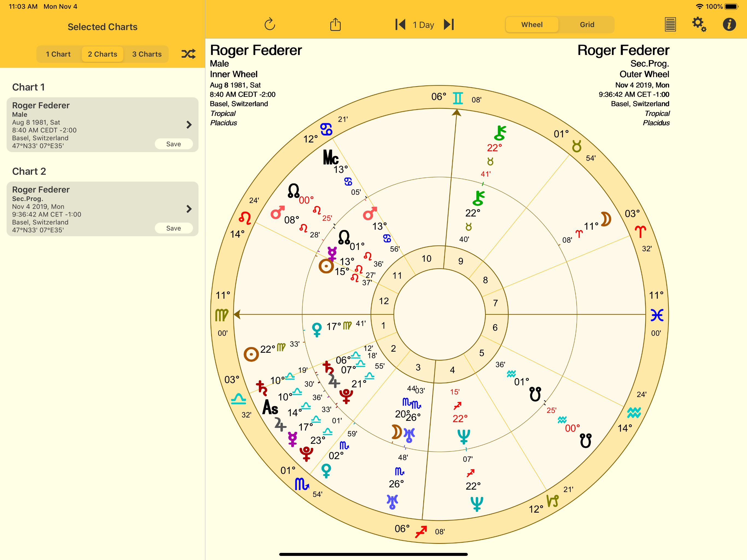Select the 3 Charts option
This screenshot has width=747, height=560.
tap(147, 54)
